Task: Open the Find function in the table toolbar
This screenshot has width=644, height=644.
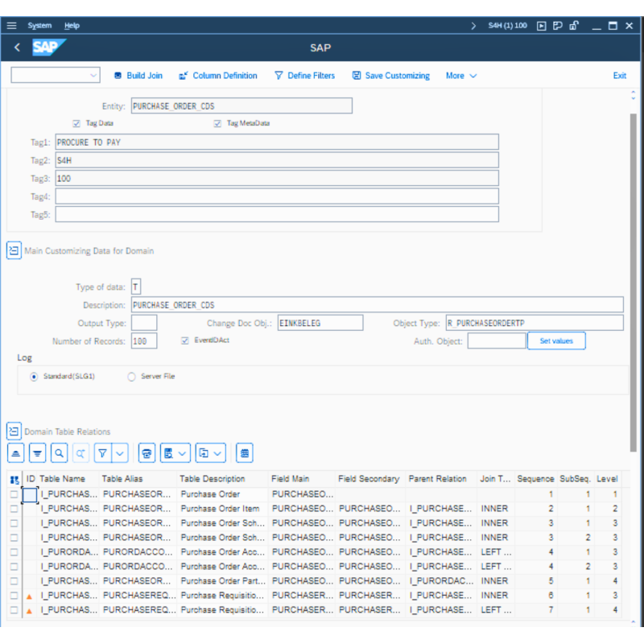Action: point(58,452)
